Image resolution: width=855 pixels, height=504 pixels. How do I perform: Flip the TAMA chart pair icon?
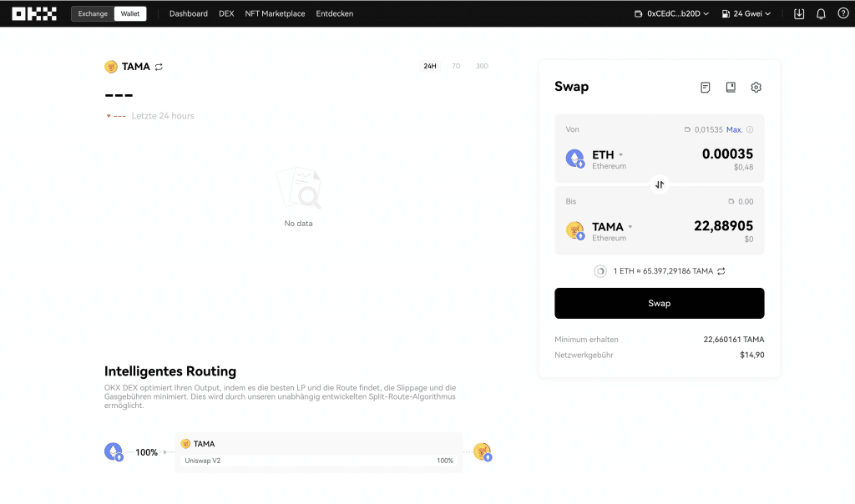click(159, 67)
